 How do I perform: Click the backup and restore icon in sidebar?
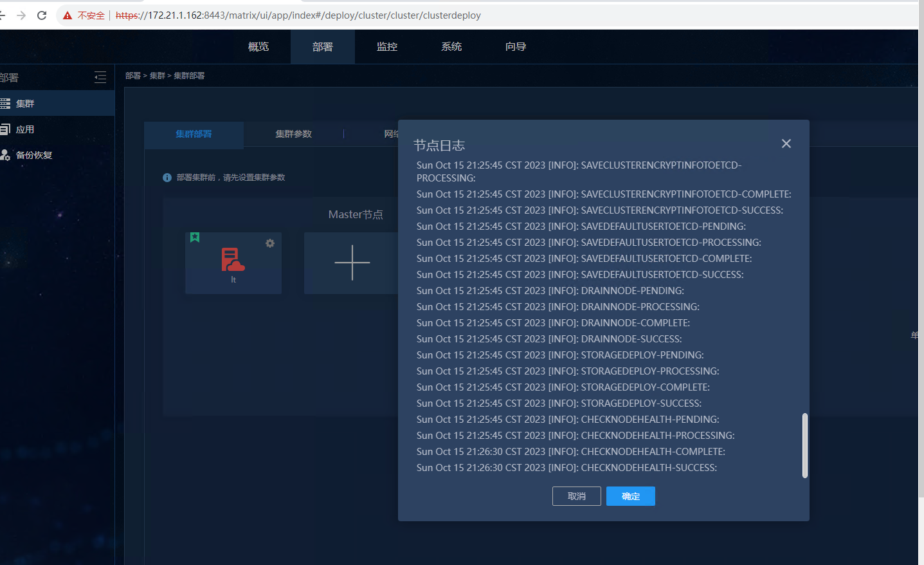tap(5, 155)
